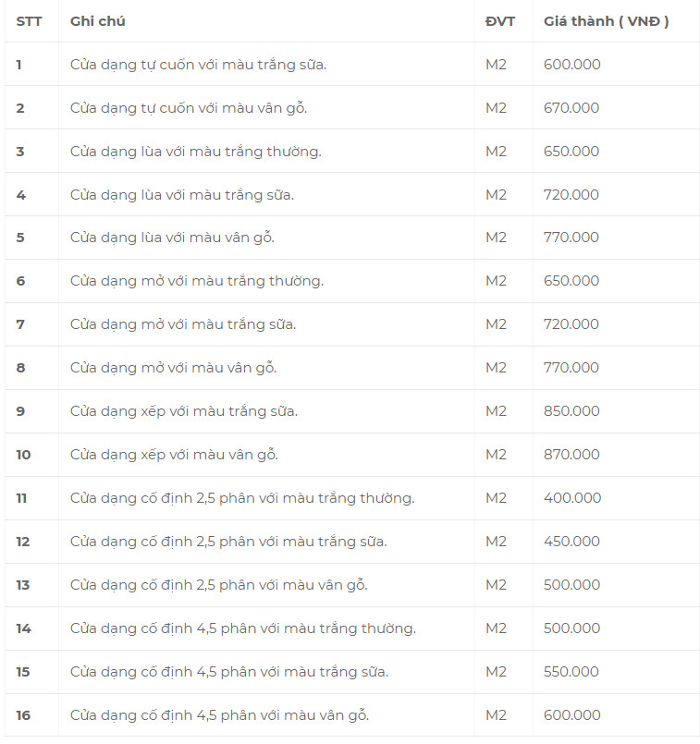The height and width of the screenshot is (744, 700).
Task: Click price 400.000 in row 11
Action: click(x=572, y=498)
